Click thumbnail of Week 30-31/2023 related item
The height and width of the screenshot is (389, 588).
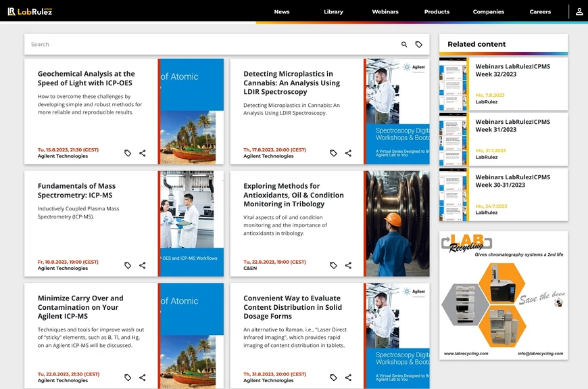pos(453,195)
